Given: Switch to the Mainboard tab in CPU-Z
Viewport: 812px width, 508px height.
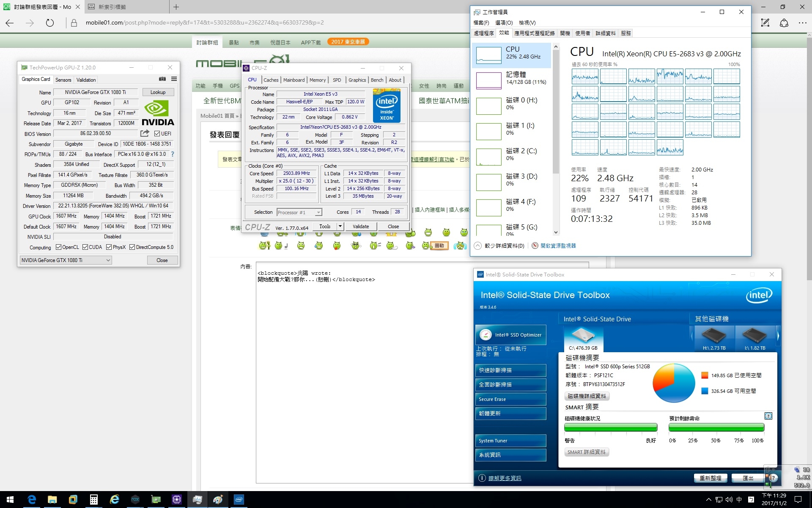Looking at the screenshot, I should pyautogui.click(x=294, y=80).
